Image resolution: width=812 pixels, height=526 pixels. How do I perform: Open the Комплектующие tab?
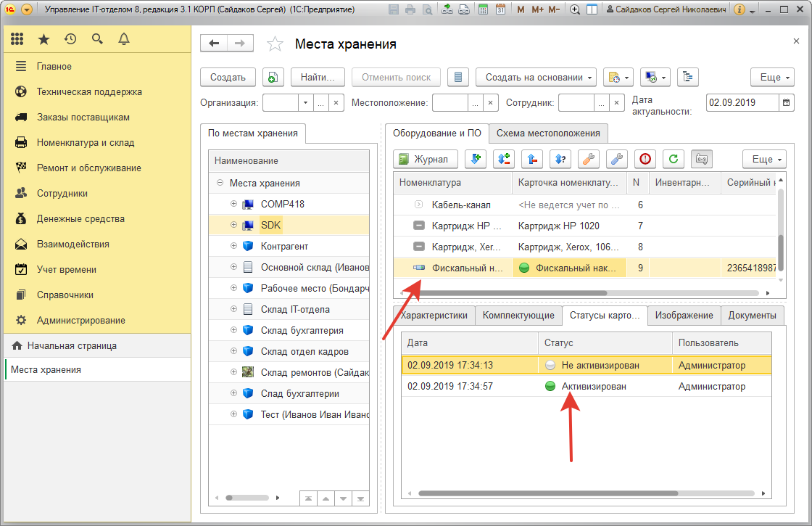[518, 315]
